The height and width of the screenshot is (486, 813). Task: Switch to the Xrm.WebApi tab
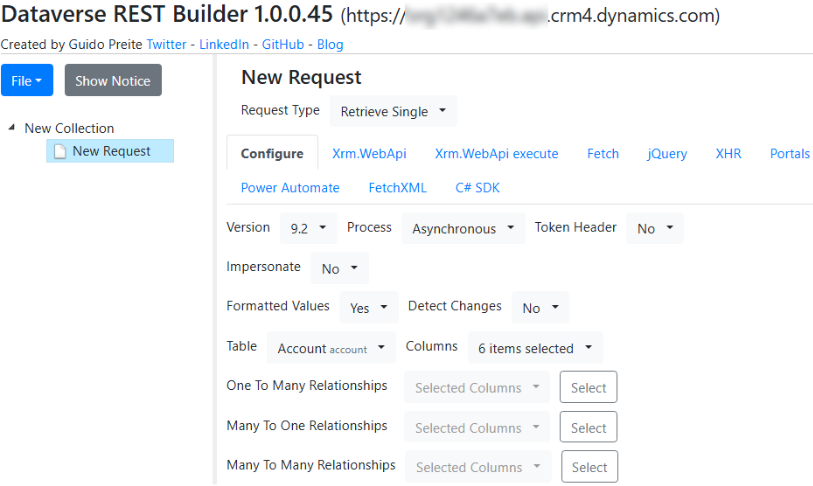[368, 153]
